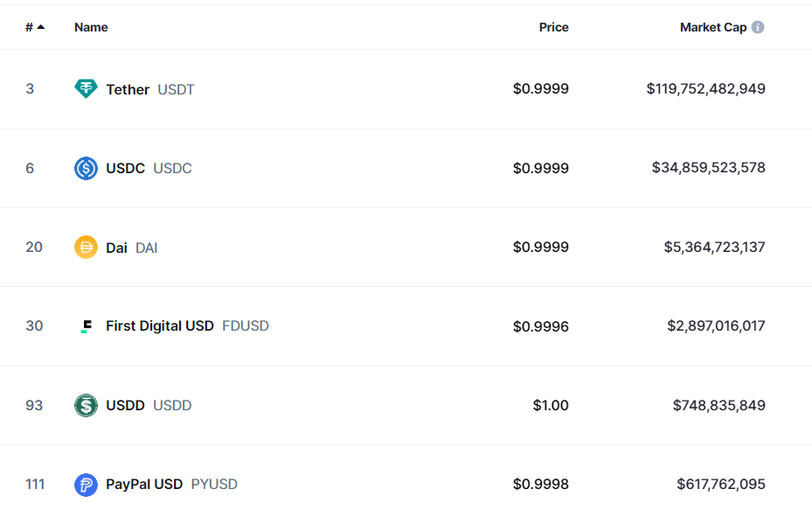Click the USDT ticker symbol
Image resolution: width=812 pixels, height=517 pixels.
click(176, 89)
